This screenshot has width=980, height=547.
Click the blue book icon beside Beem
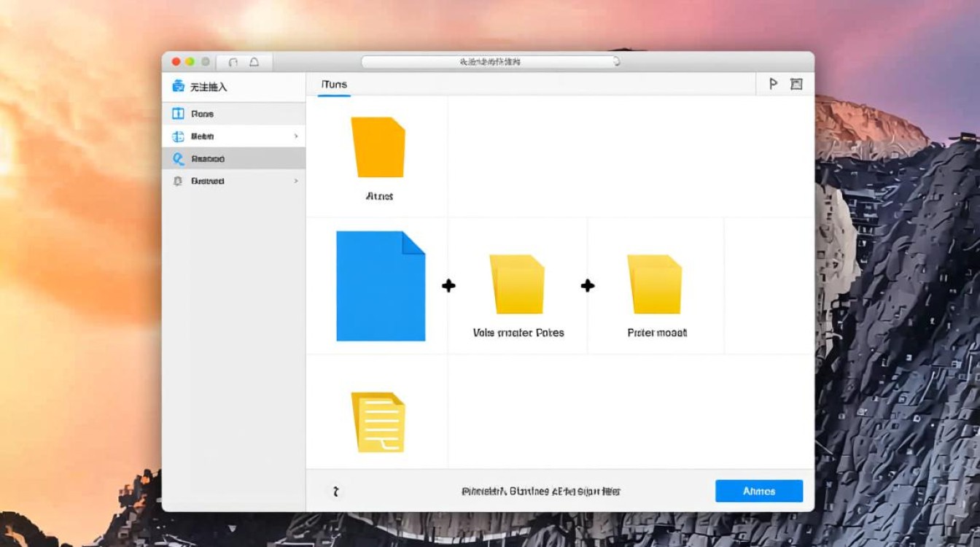(x=177, y=136)
